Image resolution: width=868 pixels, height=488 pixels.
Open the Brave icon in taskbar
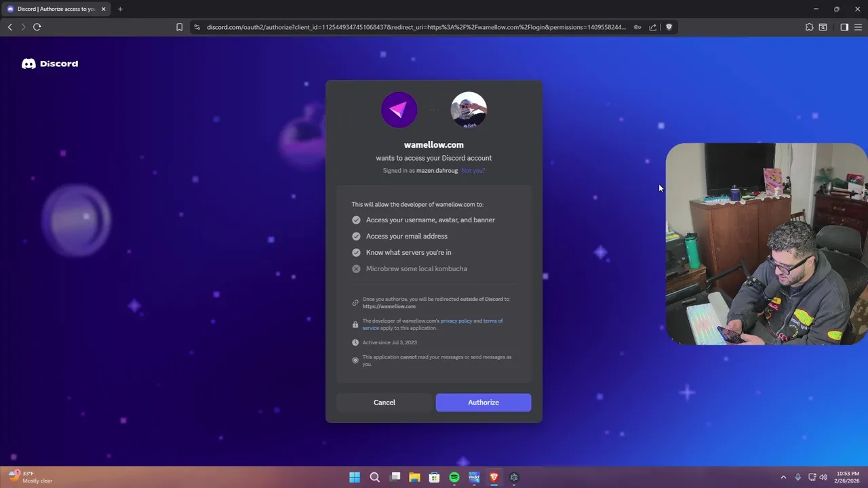pyautogui.click(x=494, y=477)
